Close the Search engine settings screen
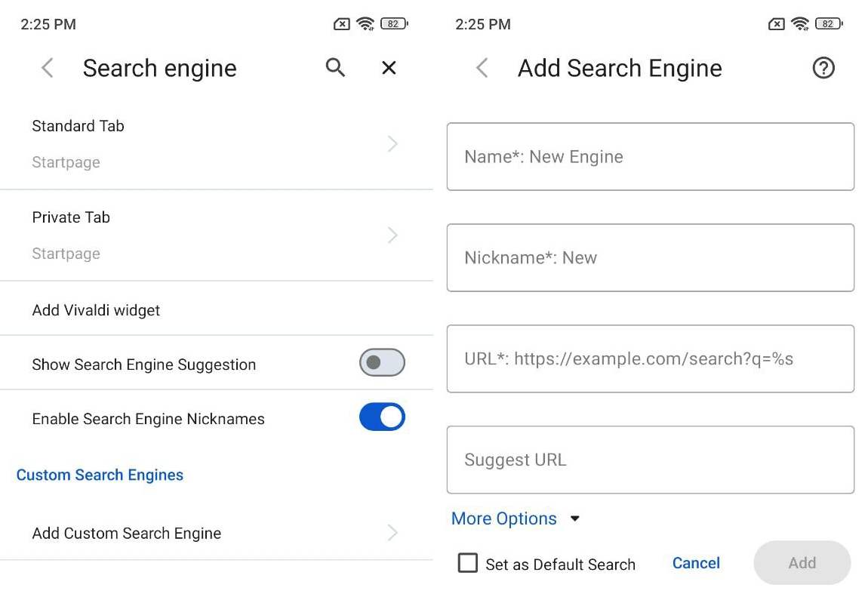This screenshot has height=603, width=868. [388, 68]
